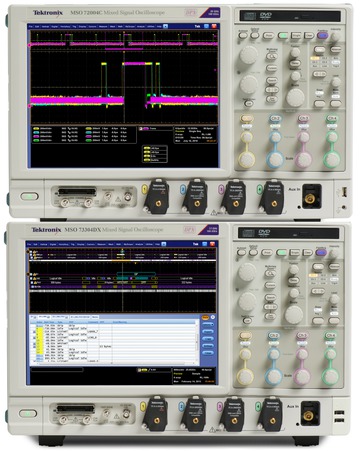
Task: Select trigger Level knob on MSO 72004C
Action: coord(336,81)
